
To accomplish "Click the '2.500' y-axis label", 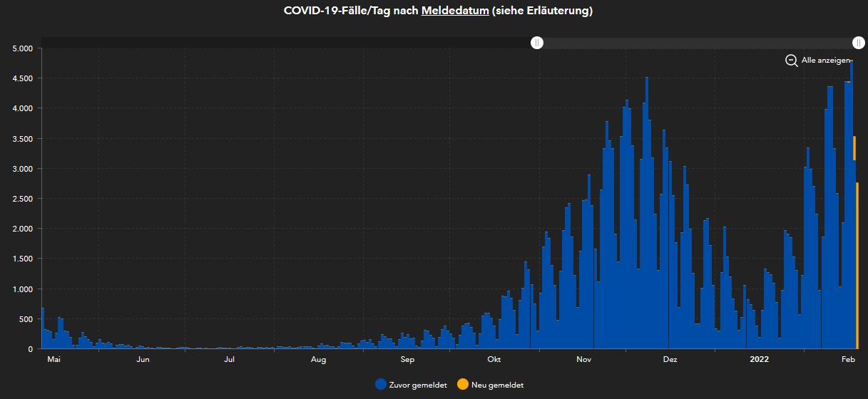I will click(x=23, y=199).
